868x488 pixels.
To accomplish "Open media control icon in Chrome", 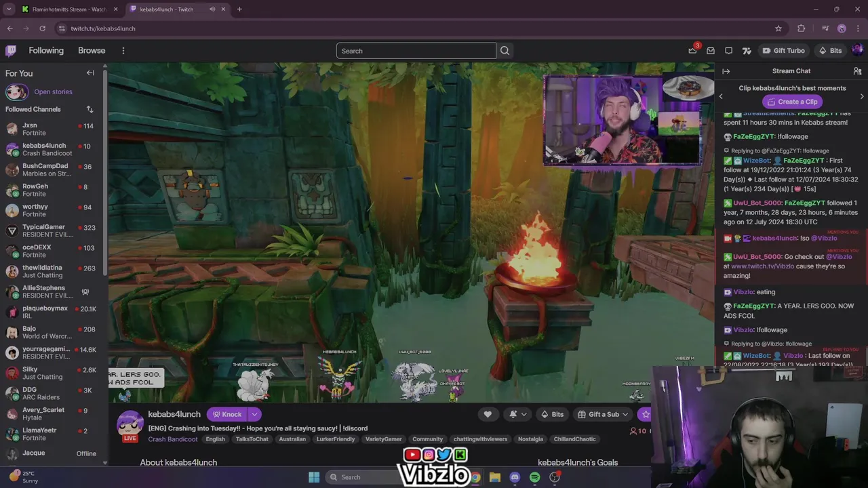I will point(825,28).
